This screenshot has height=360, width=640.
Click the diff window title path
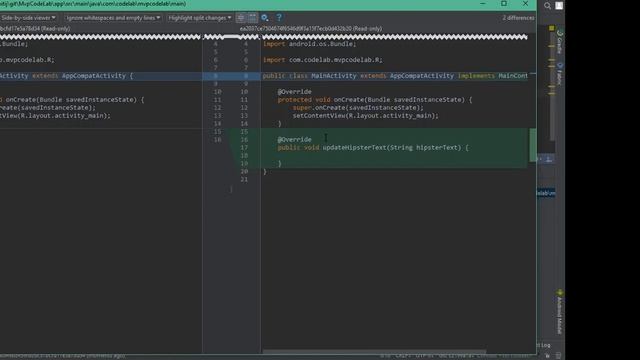click(x=93, y=4)
